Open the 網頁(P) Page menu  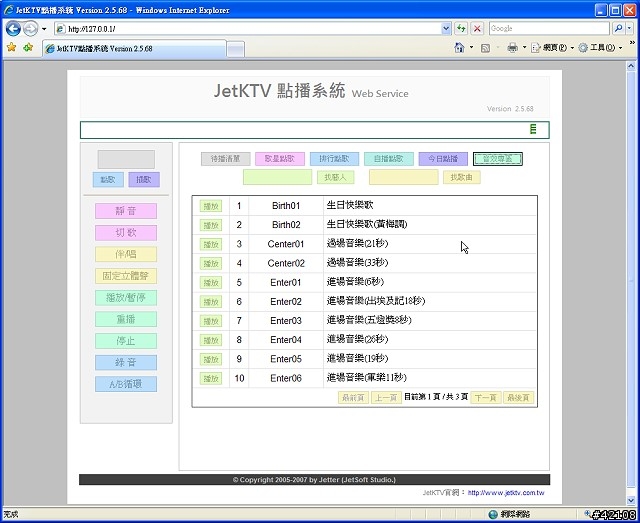(552, 48)
